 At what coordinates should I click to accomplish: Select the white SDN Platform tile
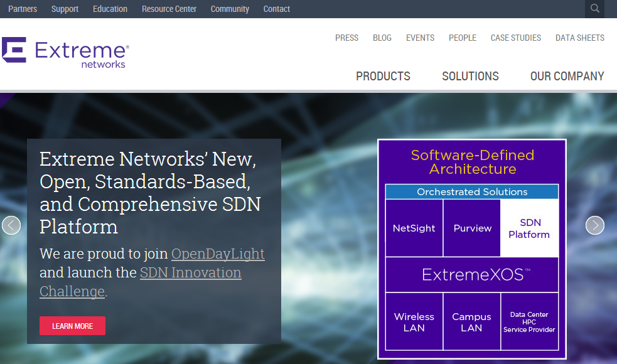coord(529,228)
